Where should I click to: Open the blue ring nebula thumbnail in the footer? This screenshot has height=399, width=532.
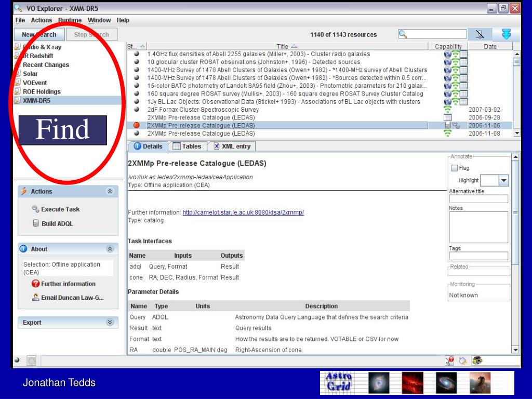click(x=379, y=383)
